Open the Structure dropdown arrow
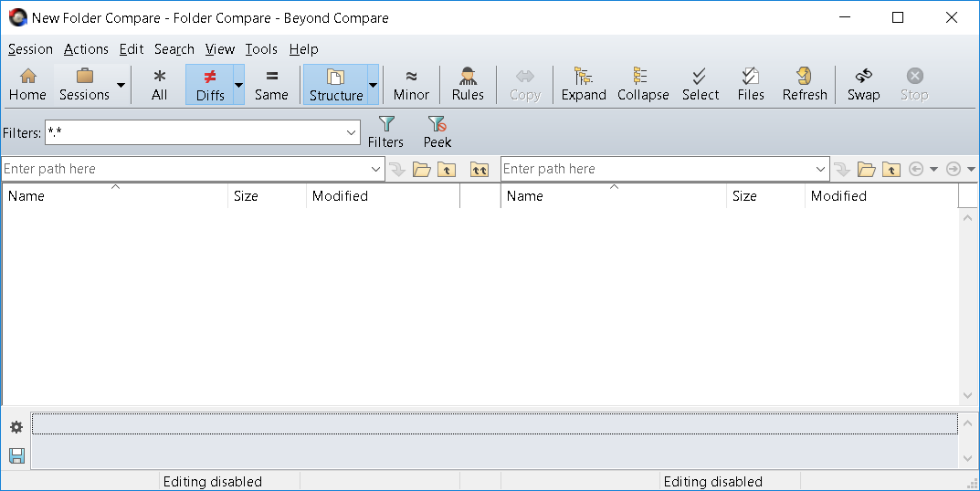Screen dimensions: 980x491 (374, 85)
